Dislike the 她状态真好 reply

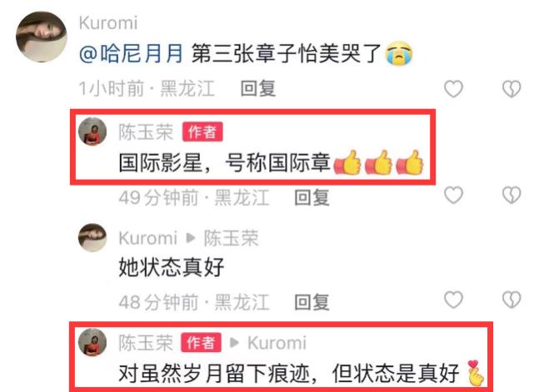512,300
